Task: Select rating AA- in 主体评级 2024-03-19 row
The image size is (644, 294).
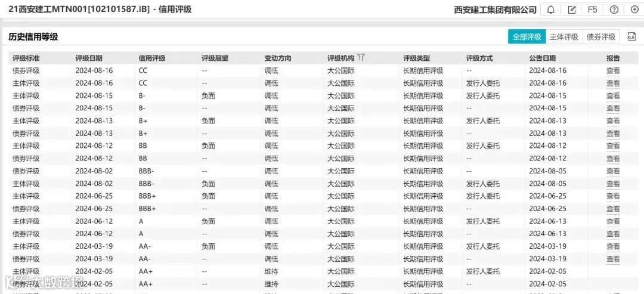Action: [145, 246]
